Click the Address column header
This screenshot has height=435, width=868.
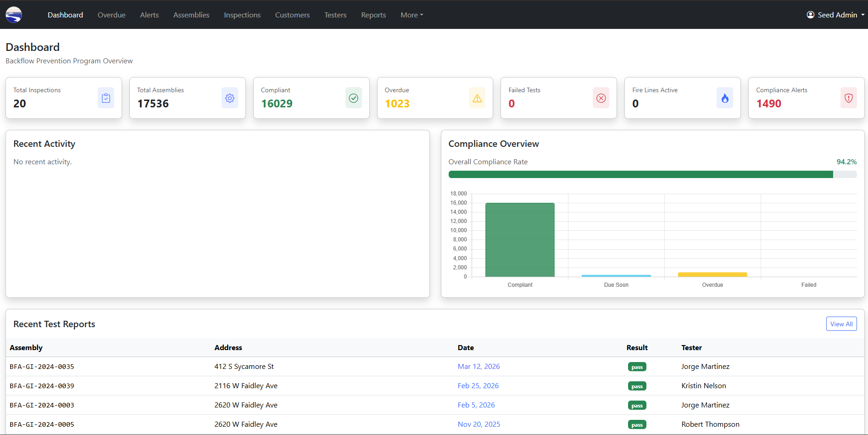pos(228,347)
